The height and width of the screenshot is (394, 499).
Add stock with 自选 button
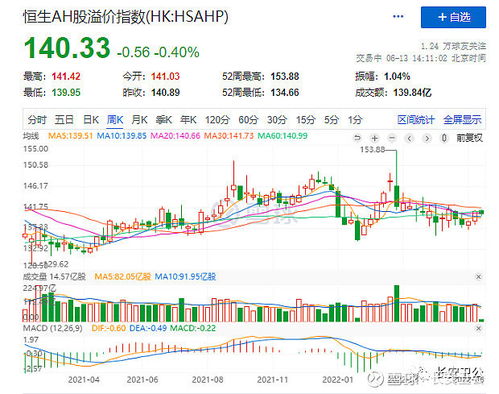click(453, 17)
